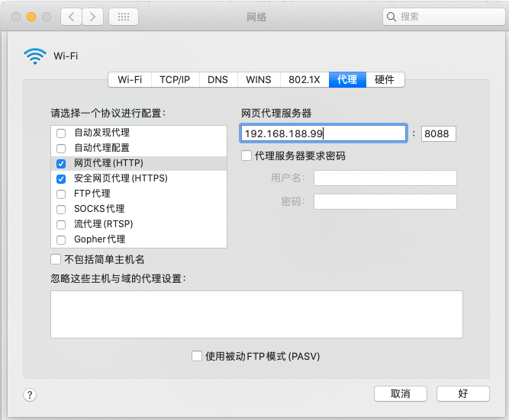Click the port number field 8088
Image resolution: width=509 pixels, height=420 pixels.
tap(438, 133)
